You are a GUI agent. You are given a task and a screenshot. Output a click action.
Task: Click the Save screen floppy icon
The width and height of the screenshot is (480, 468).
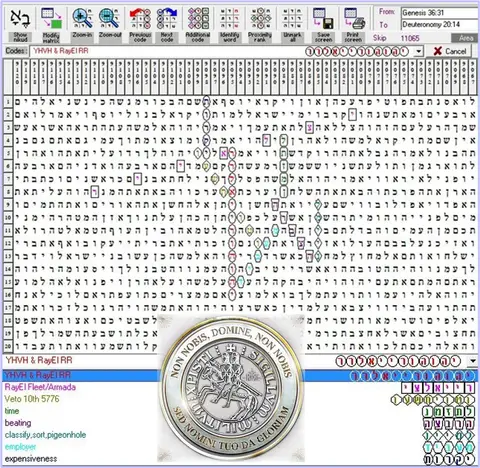[x=323, y=18]
